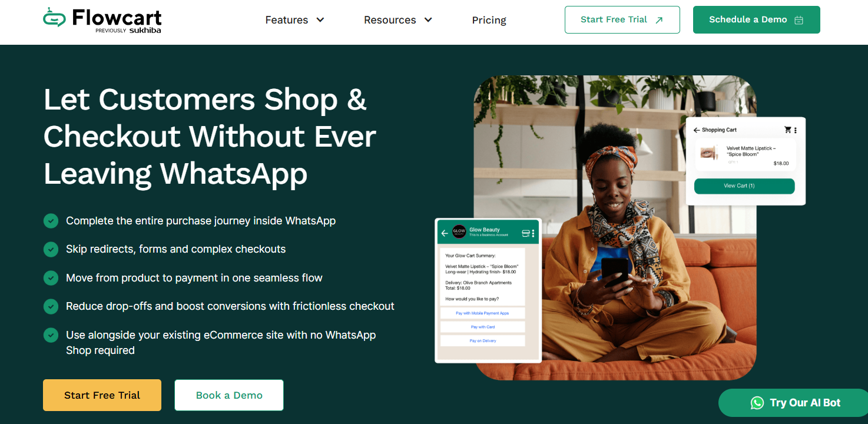Click checkmark beside Complete the entire purchase journey
The height and width of the screenshot is (424, 868).
[51, 221]
